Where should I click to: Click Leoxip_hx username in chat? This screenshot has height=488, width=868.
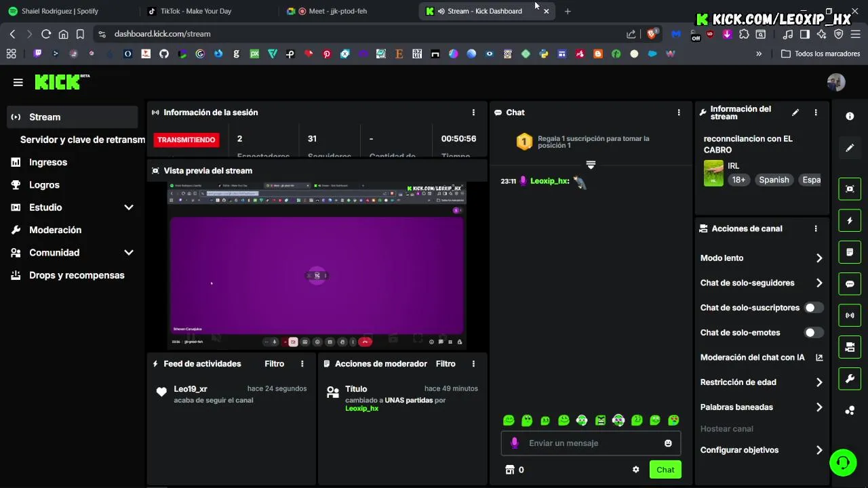[x=549, y=182]
